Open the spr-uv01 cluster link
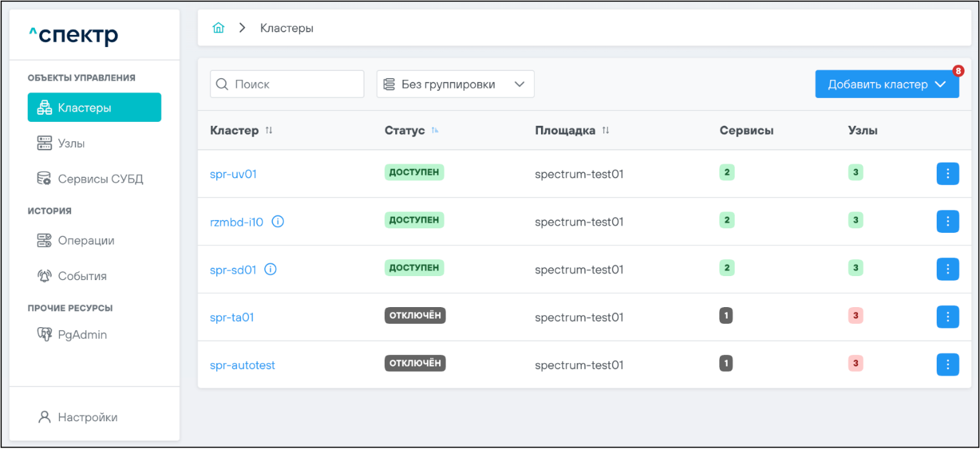Image resolution: width=980 pixels, height=449 pixels. (x=233, y=174)
